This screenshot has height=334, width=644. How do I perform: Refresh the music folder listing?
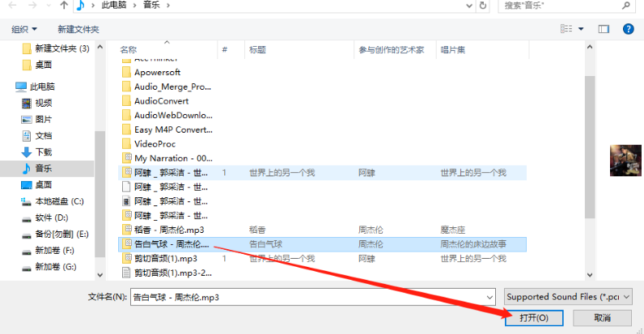click(483, 6)
